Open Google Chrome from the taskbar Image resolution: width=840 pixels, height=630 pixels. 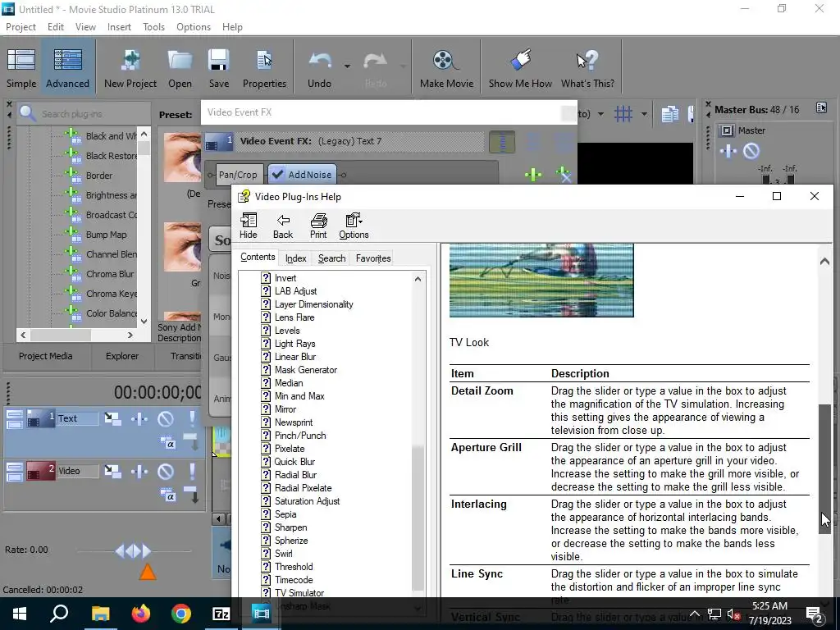[181, 614]
